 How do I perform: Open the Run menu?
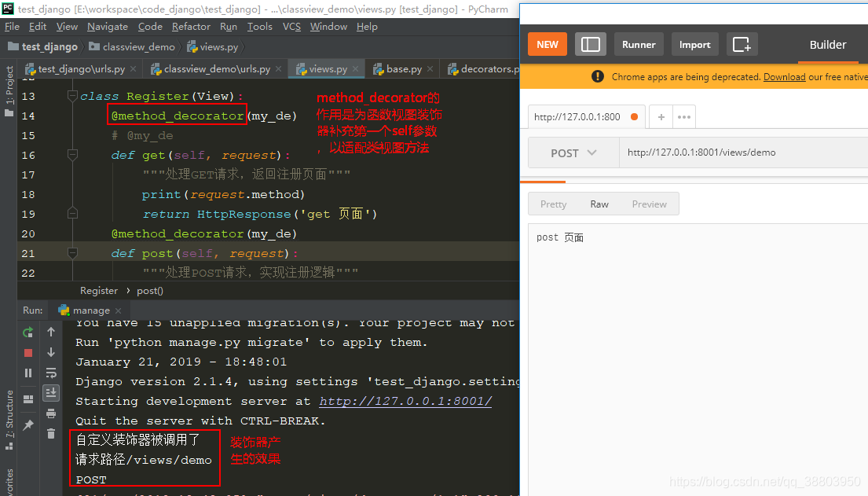click(x=228, y=27)
